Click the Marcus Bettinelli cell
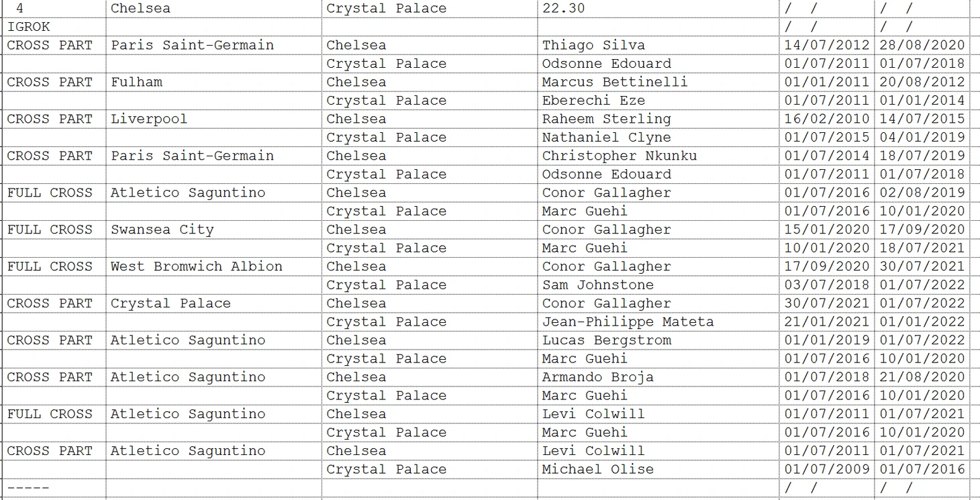The height and width of the screenshot is (500, 980). [658, 82]
